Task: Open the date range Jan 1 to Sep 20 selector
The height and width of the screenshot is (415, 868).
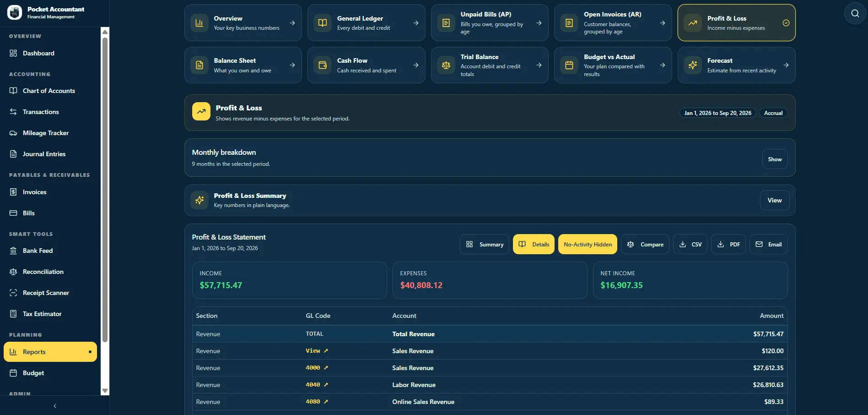Action: pyautogui.click(x=717, y=113)
